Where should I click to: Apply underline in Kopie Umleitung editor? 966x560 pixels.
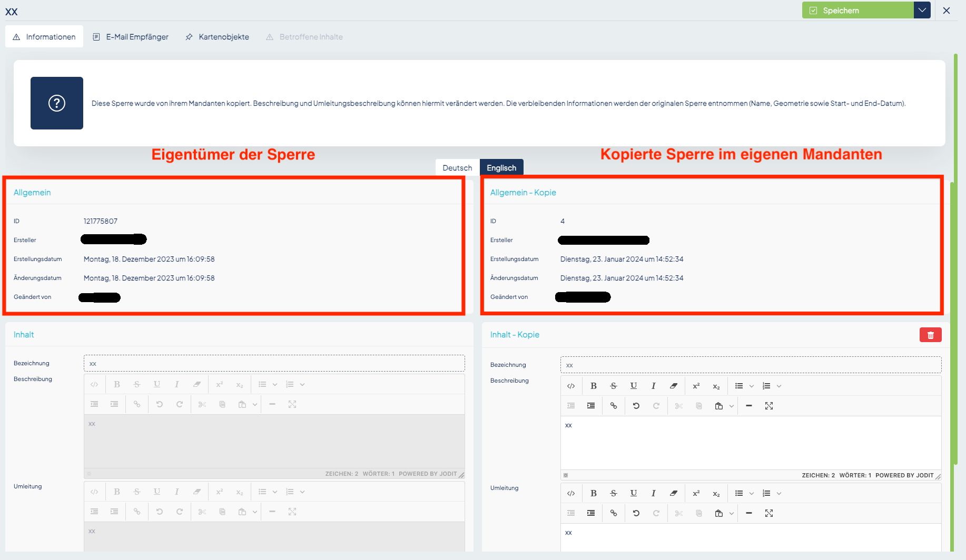coord(634,493)
